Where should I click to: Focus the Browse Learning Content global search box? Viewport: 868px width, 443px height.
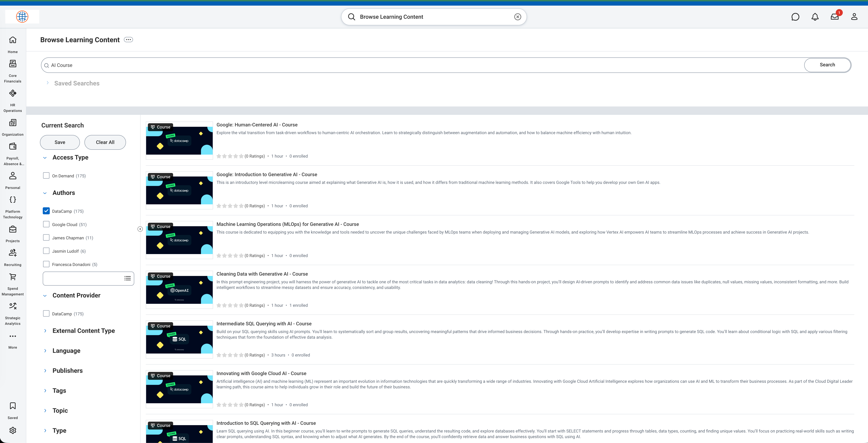(x=434, y=17)
